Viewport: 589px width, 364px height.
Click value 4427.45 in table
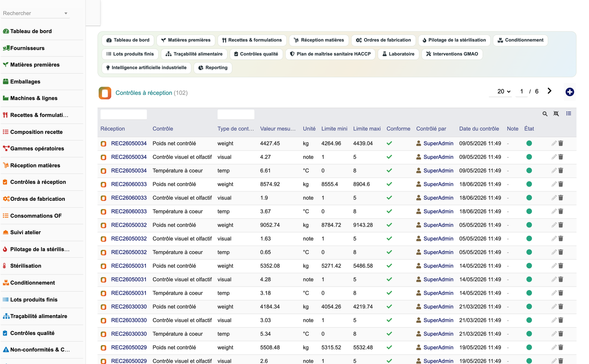(270, 143)
